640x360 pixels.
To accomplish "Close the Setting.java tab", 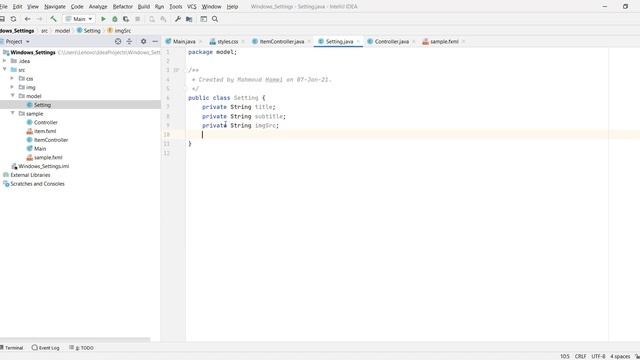I will [358, 42].
